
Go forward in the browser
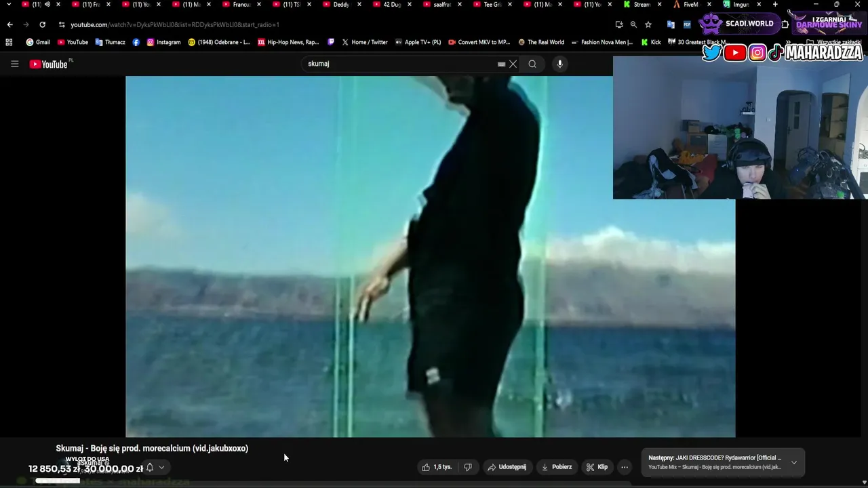tap(26, 24)
